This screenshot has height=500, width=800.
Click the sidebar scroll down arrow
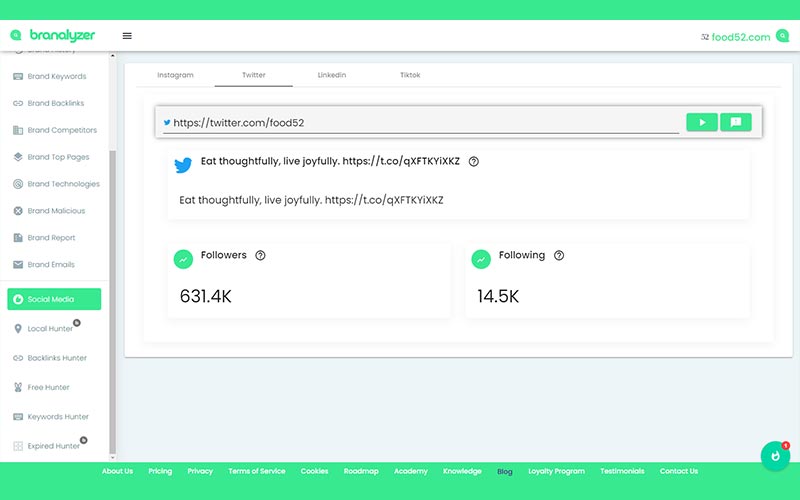click(112, 457)
